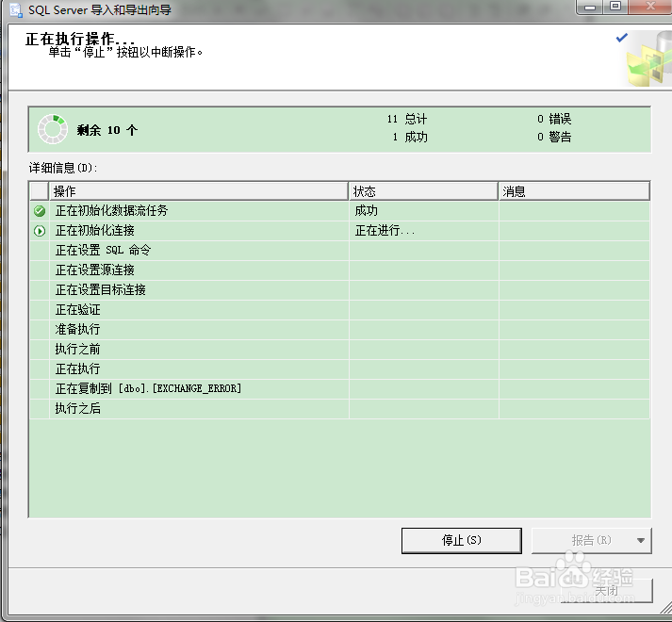Click the 剩余 10 个 text
Image resolution: width=672 pixels, height=622 pixels.
(107, 130)
